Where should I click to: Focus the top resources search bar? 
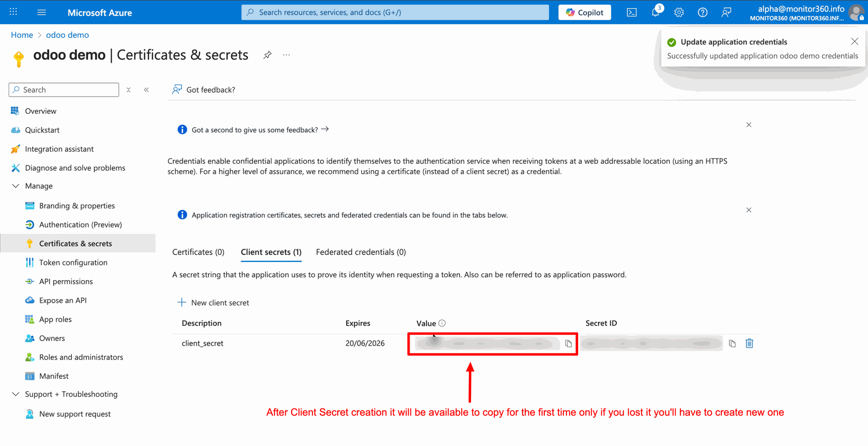click(x=395, y=12)
